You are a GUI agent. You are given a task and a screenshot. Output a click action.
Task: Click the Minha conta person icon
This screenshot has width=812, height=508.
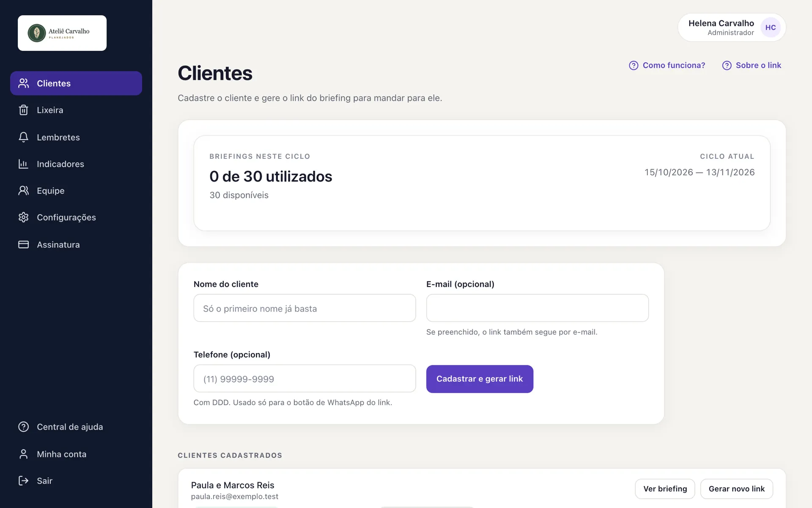[24, 454]
